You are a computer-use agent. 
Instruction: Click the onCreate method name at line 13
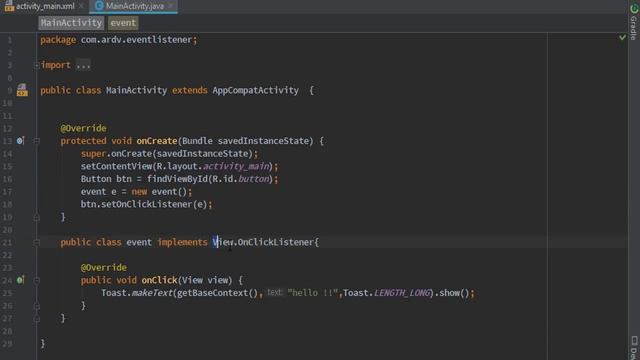click(x=157, y=141)
